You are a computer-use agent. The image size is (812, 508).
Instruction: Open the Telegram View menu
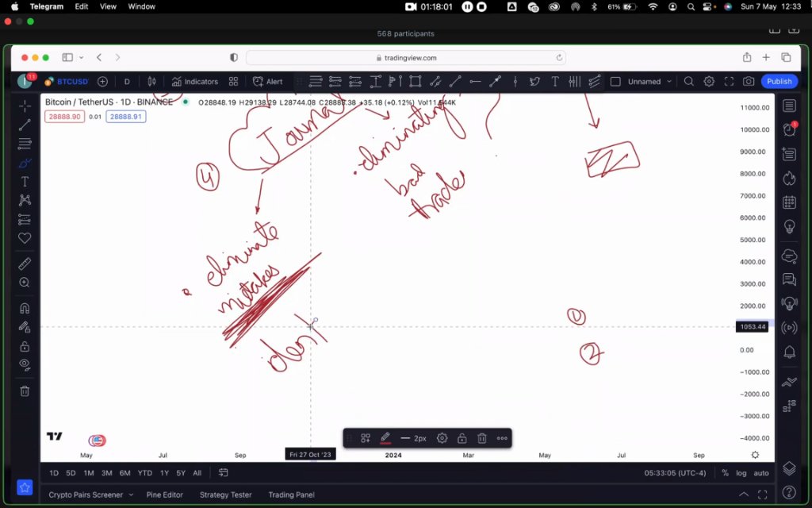click(108, 6)
